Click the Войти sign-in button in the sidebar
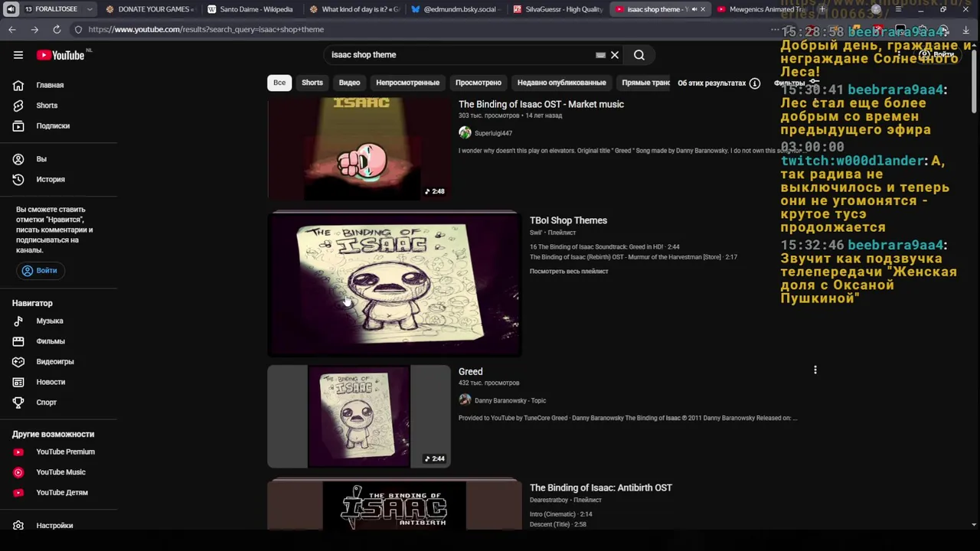Image resolution: width=980 pixels, height=551 pixels. [x=39, y=270]
